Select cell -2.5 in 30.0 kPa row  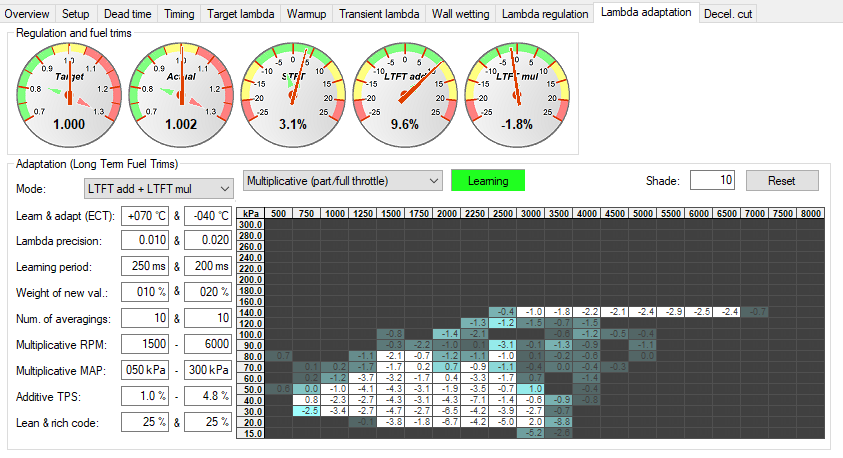pos(306,411)
